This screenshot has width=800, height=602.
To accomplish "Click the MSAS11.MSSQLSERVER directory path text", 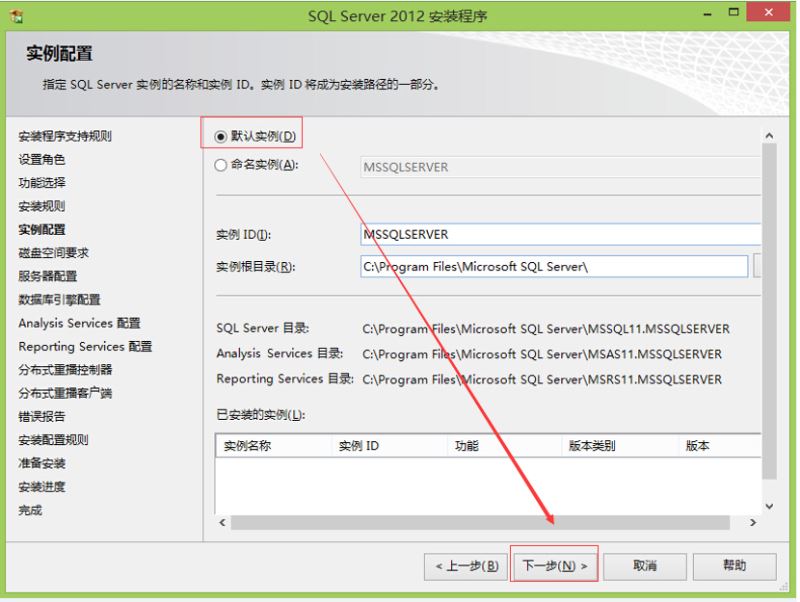I will pyautogui.click(x=542, y=355).
